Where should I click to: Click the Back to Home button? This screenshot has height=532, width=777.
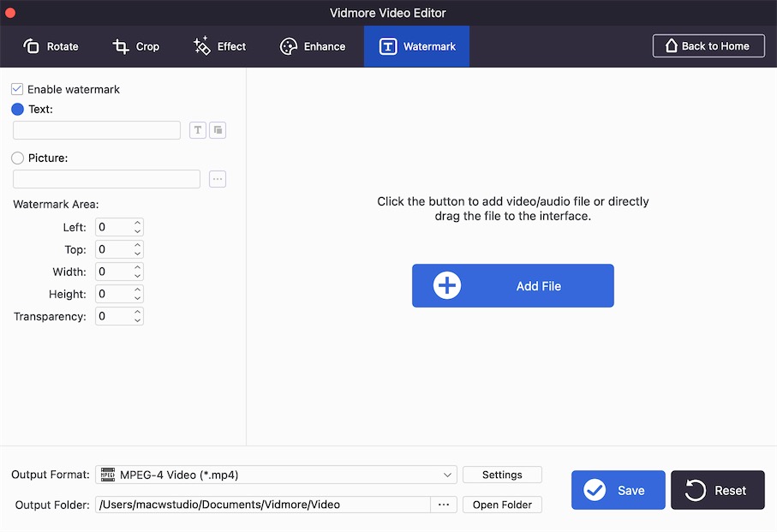pos(708,46)
